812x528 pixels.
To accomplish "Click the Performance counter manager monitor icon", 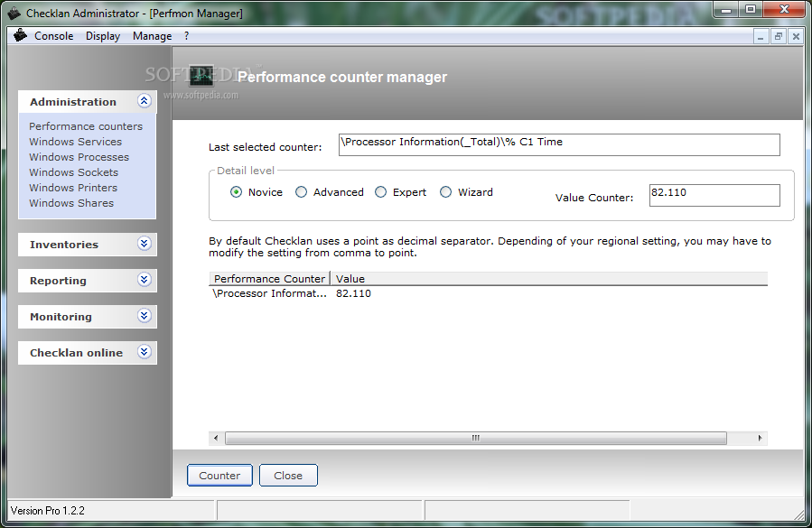I will [201, 76].
